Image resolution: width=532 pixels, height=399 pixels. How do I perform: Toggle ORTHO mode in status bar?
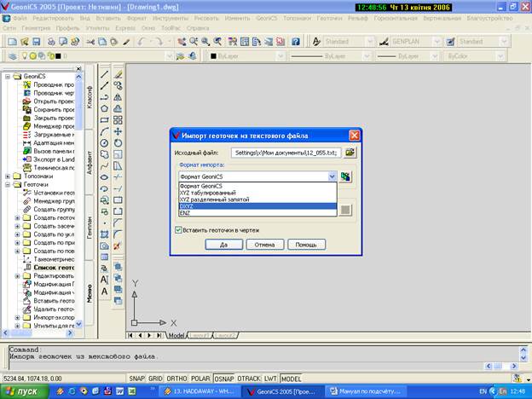[176, 379]
